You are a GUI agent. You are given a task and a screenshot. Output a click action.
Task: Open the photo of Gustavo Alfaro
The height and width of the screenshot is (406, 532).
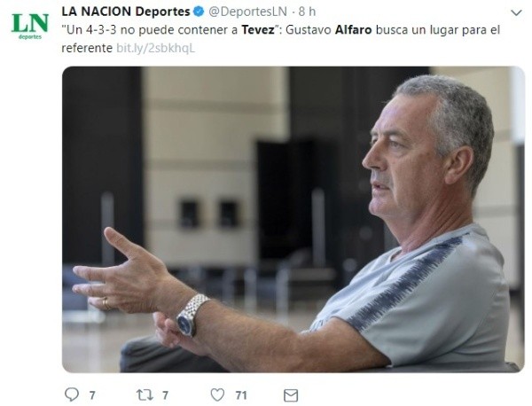(293, 220)
